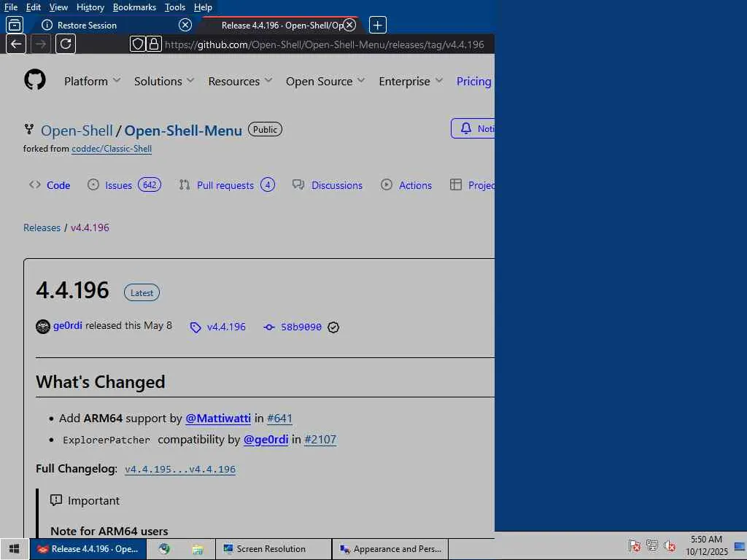Viewport: 747px width, 560px height.
Task: Switch to the Actions tab
Action: [x=406, y=185]
